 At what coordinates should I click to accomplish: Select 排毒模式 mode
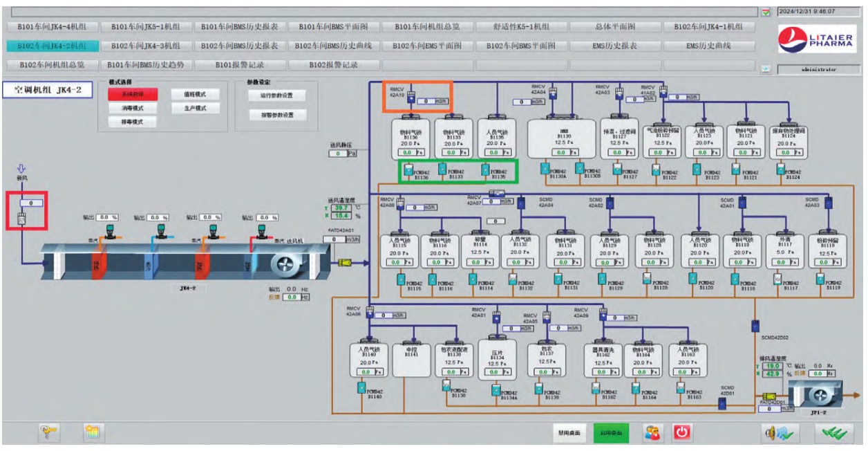click(131, 122)
